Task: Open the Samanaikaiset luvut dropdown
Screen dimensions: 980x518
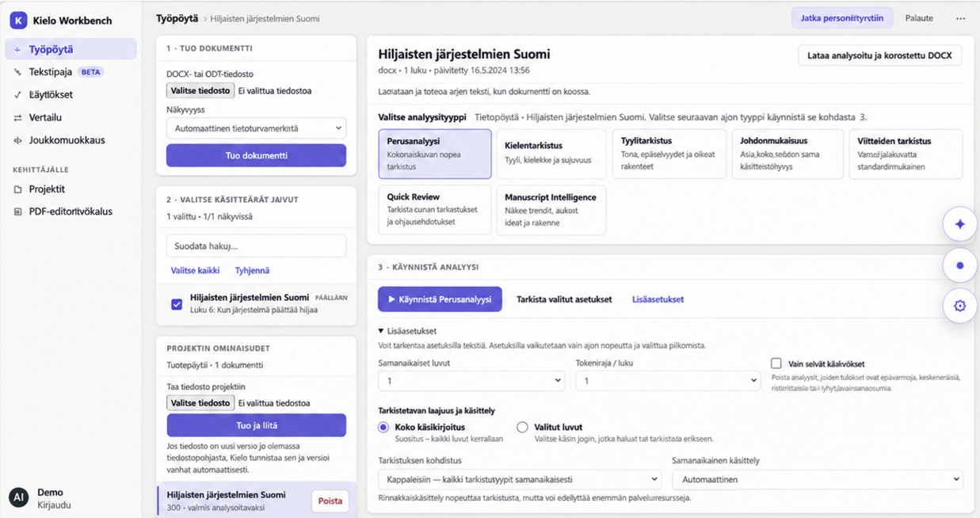Action: click(471, 381)
